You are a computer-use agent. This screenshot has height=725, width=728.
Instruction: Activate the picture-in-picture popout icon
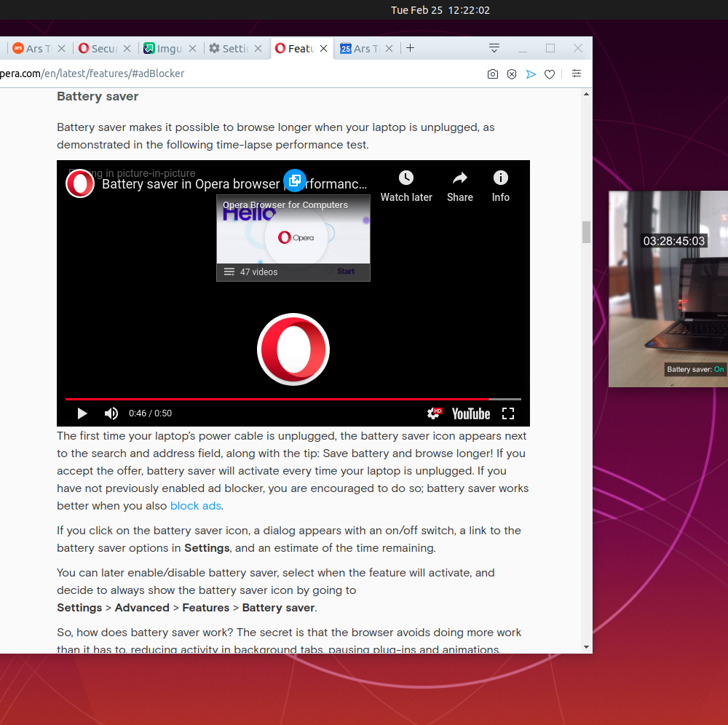point(294,181)
